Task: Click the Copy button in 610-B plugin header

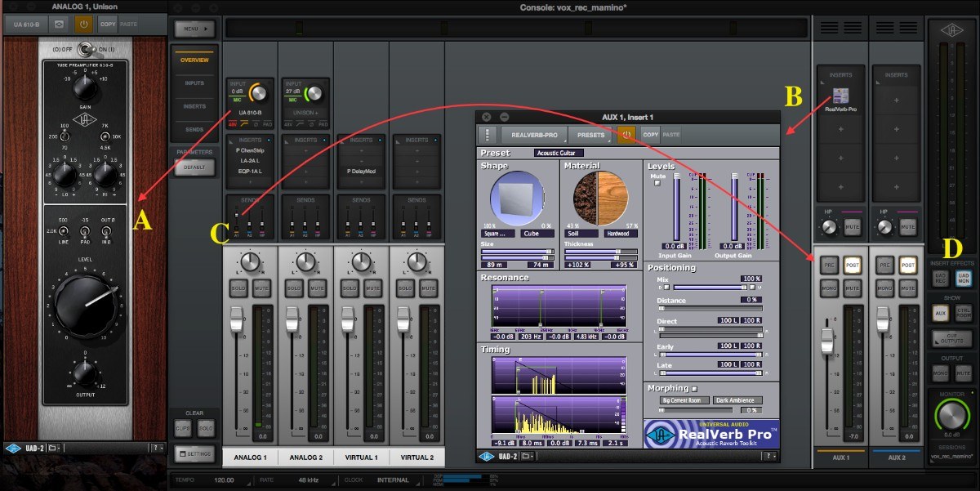Action: (108, 25)
